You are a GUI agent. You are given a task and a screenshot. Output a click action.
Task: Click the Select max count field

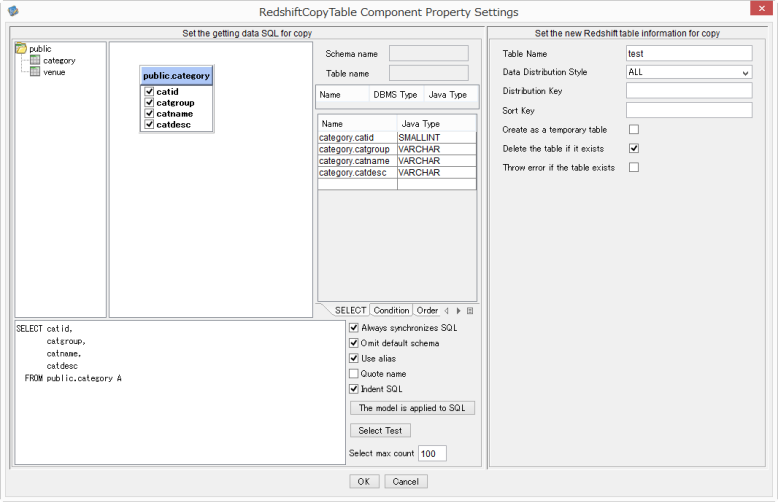[x=432, y=453]
